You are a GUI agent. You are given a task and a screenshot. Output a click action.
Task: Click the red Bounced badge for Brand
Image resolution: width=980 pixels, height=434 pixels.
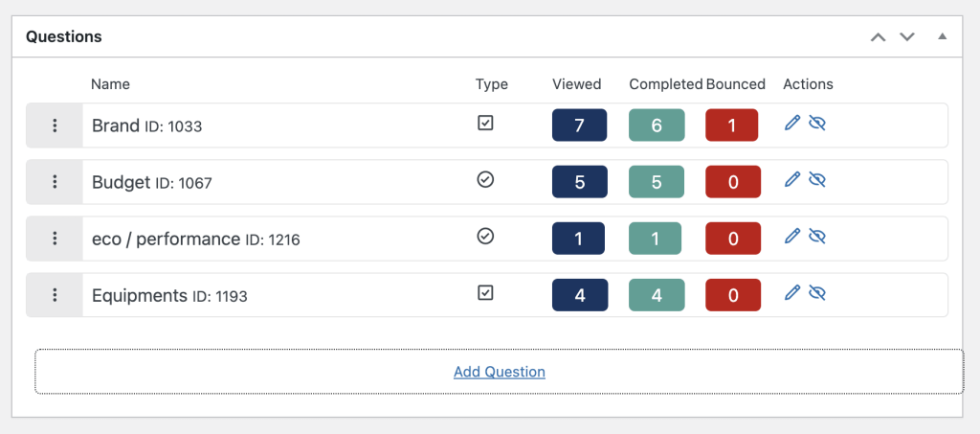731,126
